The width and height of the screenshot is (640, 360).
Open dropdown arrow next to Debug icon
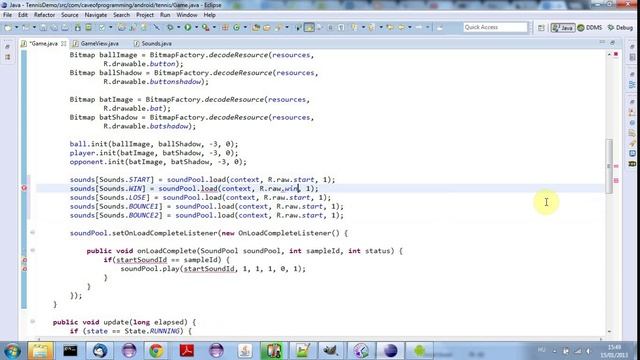(x=178, y=27)
